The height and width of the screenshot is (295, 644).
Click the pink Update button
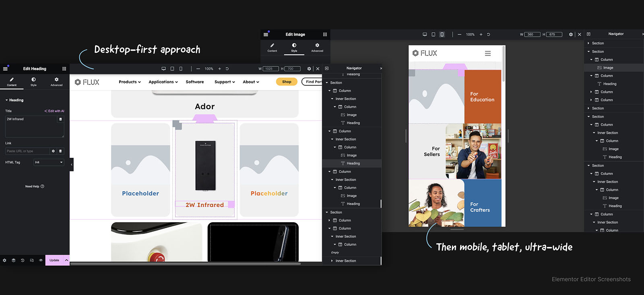(x=54, y=260)
